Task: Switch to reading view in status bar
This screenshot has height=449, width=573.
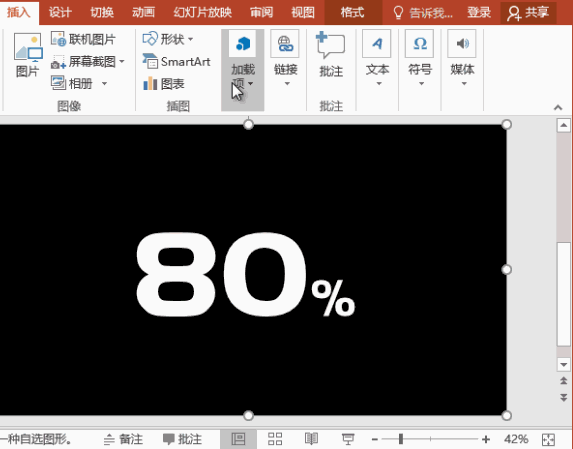Action: 311,439
